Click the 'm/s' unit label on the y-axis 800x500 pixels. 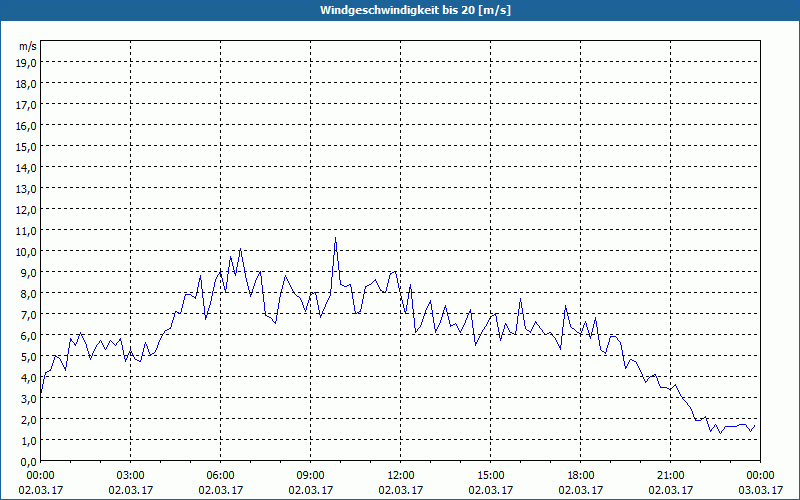coord(28,46)
